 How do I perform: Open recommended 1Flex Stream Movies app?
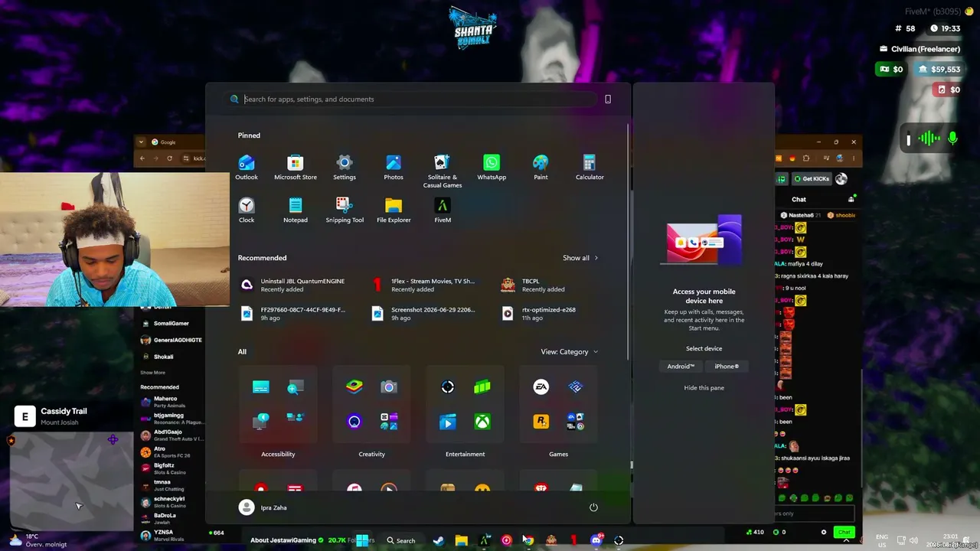pyautogui.click(x=426, y=285)
